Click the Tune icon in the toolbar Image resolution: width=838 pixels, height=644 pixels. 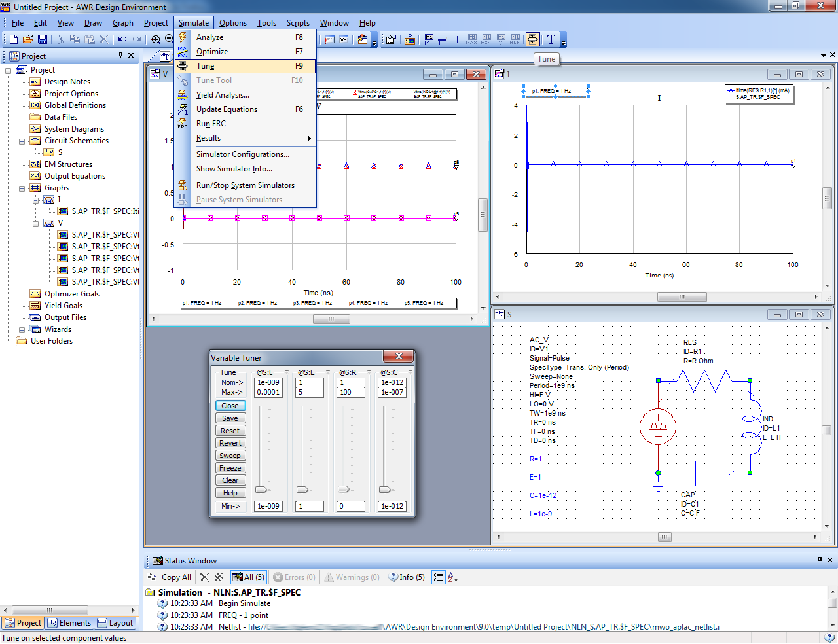(x=532, y=40)
